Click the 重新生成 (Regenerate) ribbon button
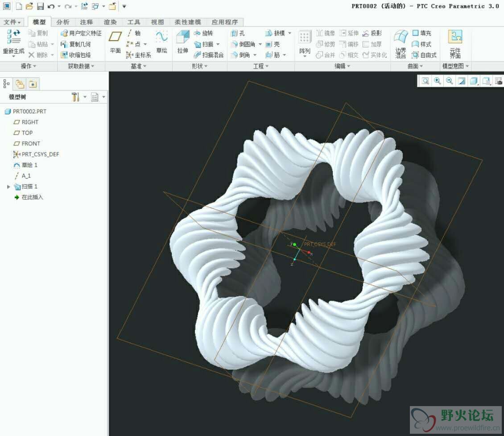This screenshot has height=436, width=504. [13, 43]
